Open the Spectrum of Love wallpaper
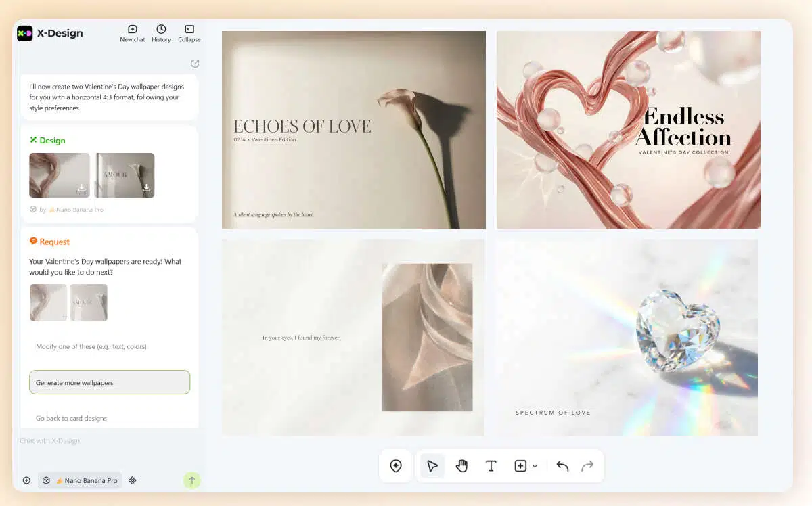Viewport: 812px width, 506px height. click(626, 337)
